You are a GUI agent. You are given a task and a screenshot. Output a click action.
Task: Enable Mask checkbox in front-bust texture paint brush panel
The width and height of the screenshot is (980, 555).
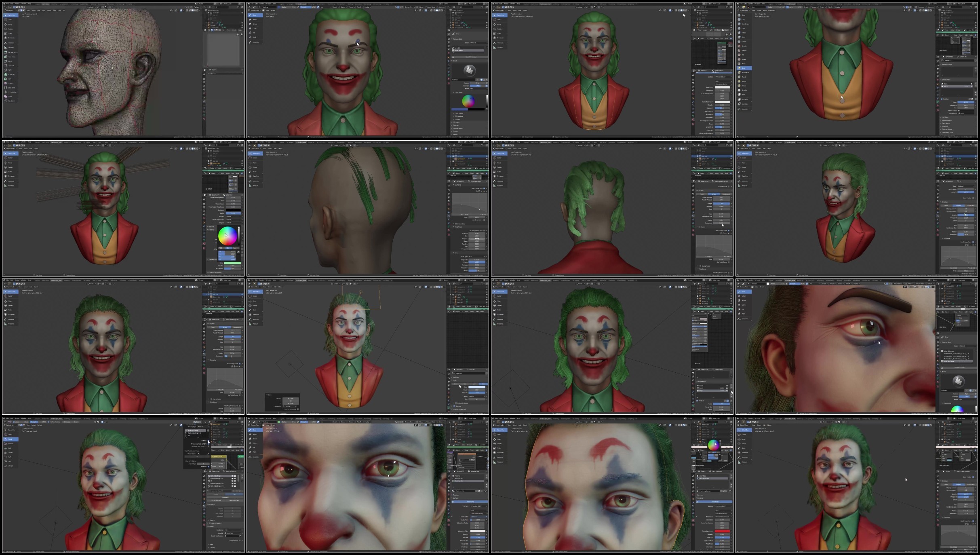(x=454, y=122)
